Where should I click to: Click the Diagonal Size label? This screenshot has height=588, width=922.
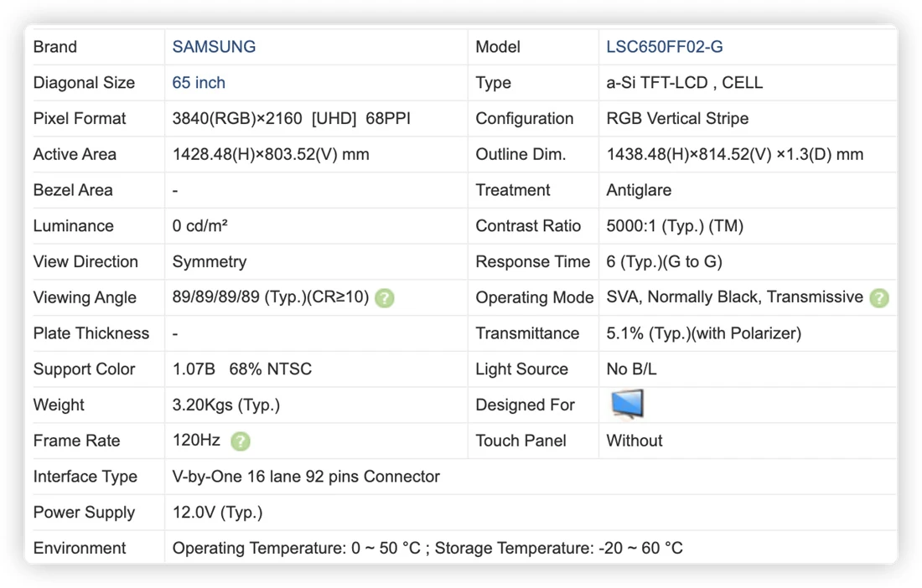pyautogui.click(x=84, y=83)
